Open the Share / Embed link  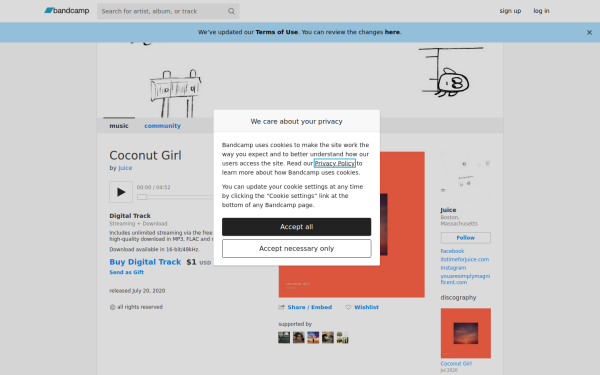pyautogui.click(x=310, y=307)
